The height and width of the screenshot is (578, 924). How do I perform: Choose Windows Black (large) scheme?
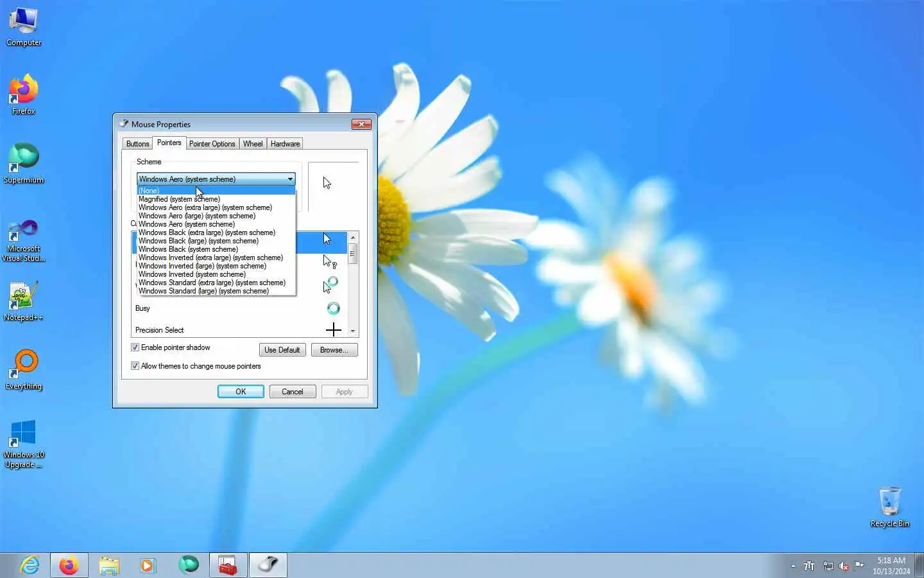pos(216,241)
